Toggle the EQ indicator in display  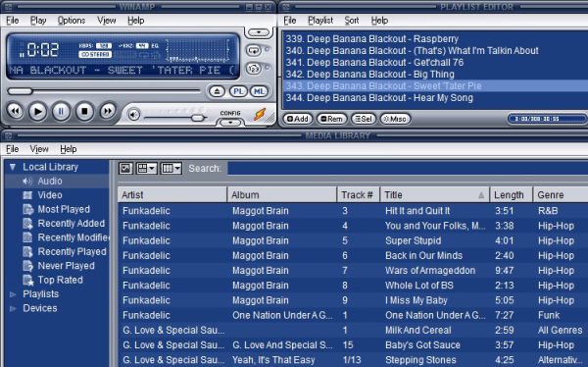tap(155, 46)
